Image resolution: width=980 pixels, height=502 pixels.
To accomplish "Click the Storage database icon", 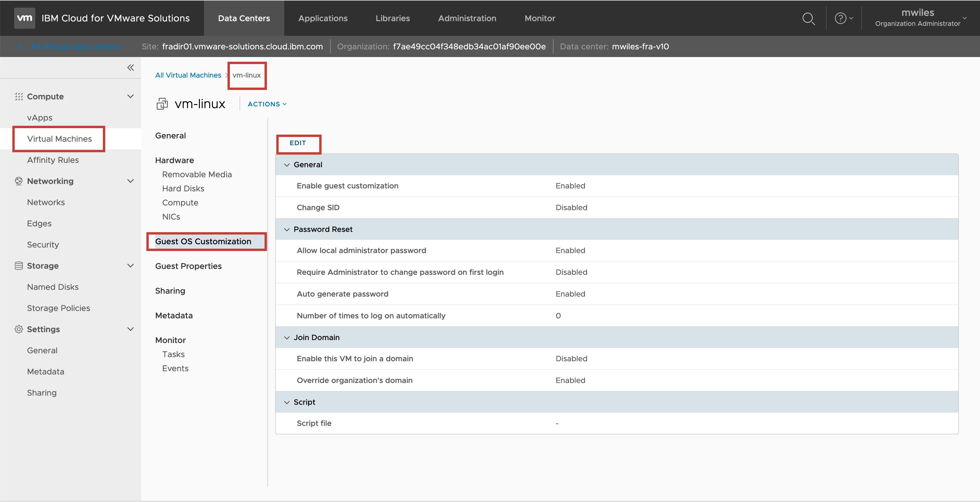I will (19, 266).
